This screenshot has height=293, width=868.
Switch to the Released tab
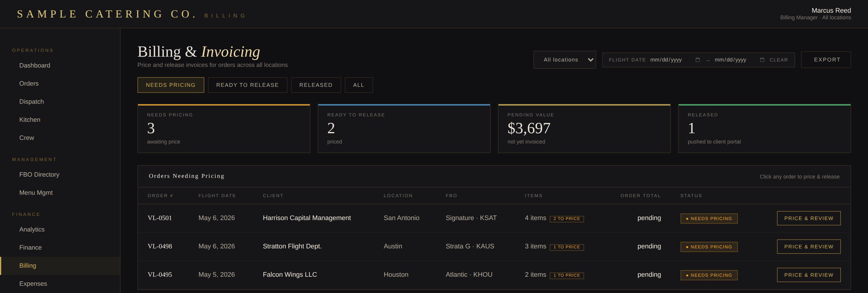tap(316, 85)
